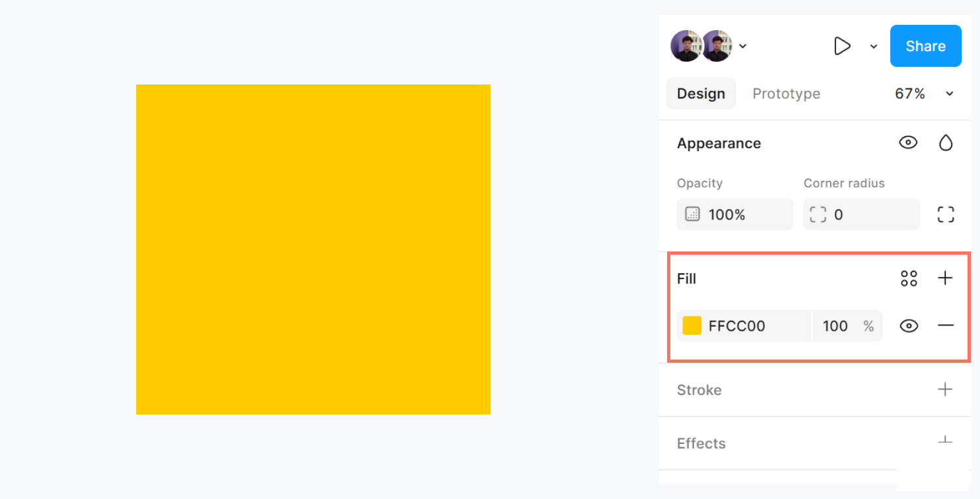Add a new fill with plus icon

(945, 278)
